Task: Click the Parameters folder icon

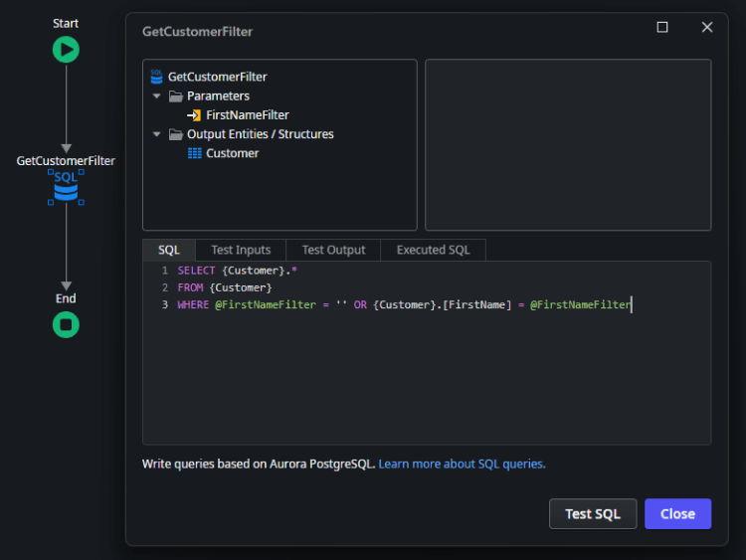Action: pyautogui.click(x=175, y=96)
